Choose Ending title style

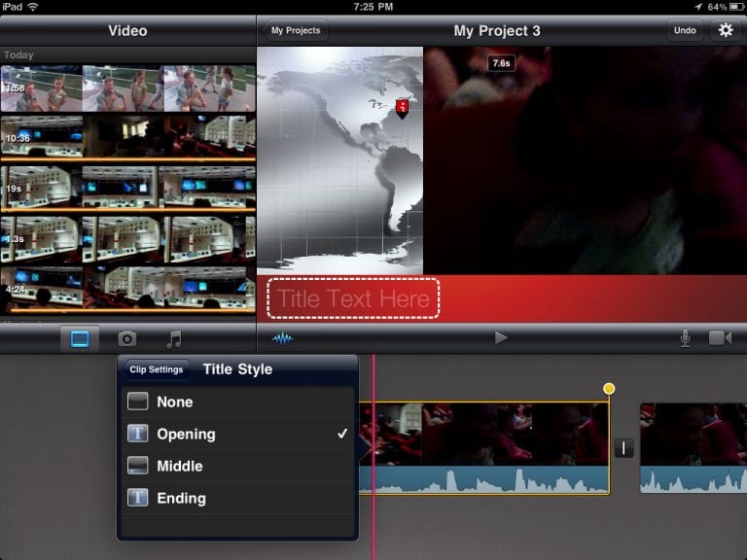point(237,497)
